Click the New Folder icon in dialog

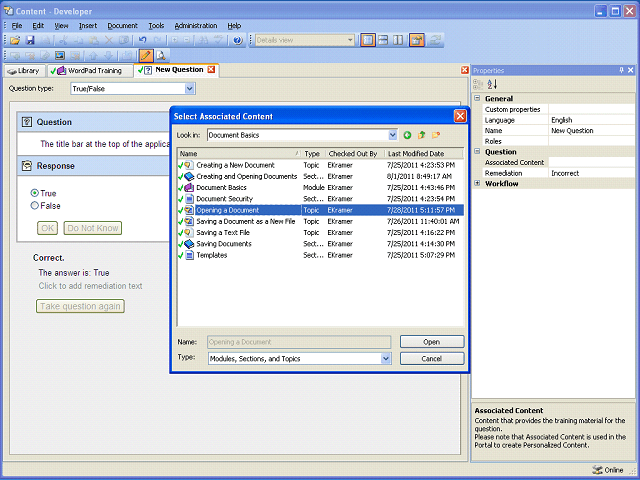pos(436,135)
